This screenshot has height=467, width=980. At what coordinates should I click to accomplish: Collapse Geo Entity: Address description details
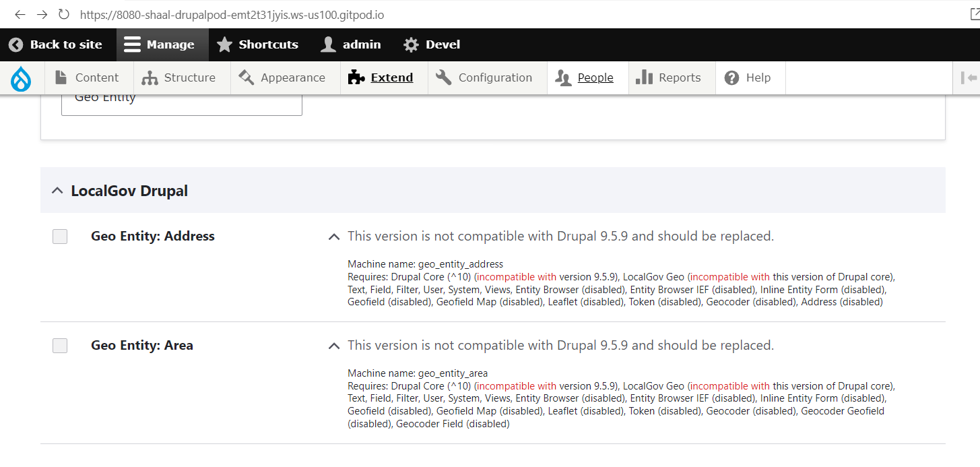[333, 237]
